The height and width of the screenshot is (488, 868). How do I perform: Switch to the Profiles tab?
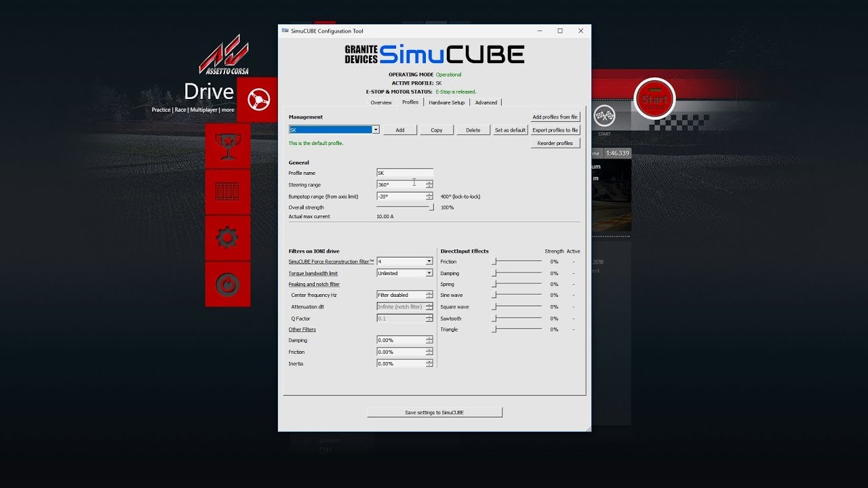point(410,102)
